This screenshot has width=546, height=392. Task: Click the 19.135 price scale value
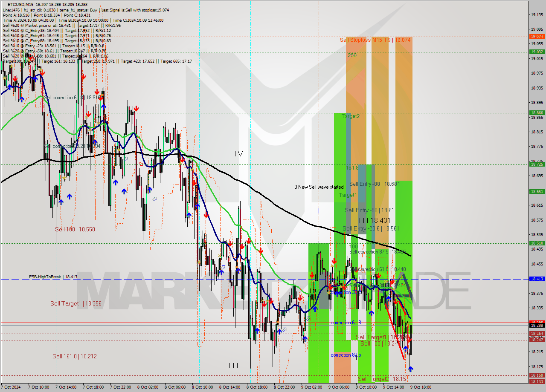pos(537,15)
